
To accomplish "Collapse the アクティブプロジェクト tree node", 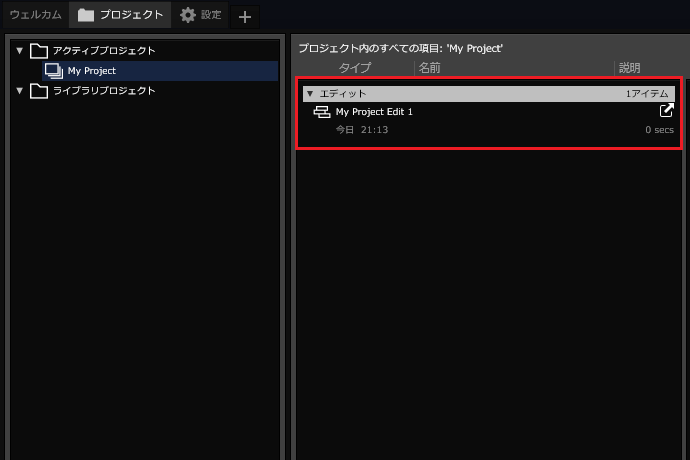I will [19, 51].
